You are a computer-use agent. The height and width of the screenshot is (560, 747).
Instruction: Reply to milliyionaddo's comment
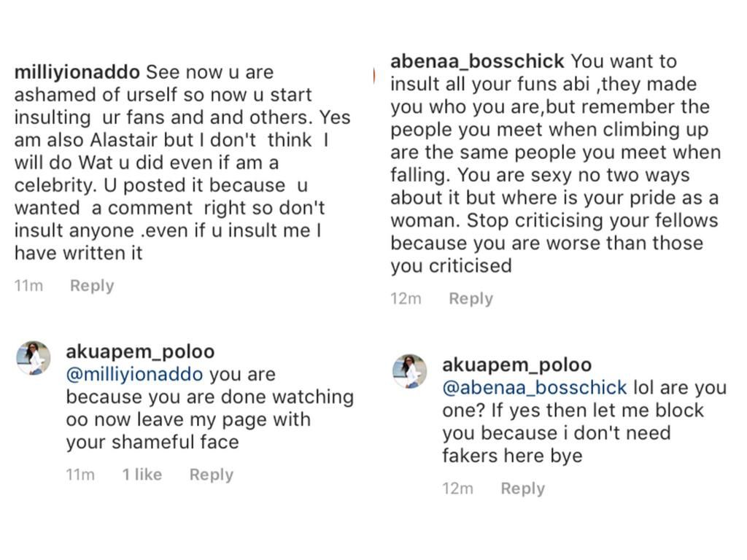coord(92,285)
